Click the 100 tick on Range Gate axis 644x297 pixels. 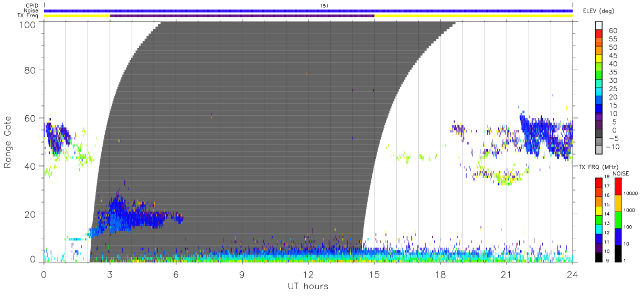[29, 25]
